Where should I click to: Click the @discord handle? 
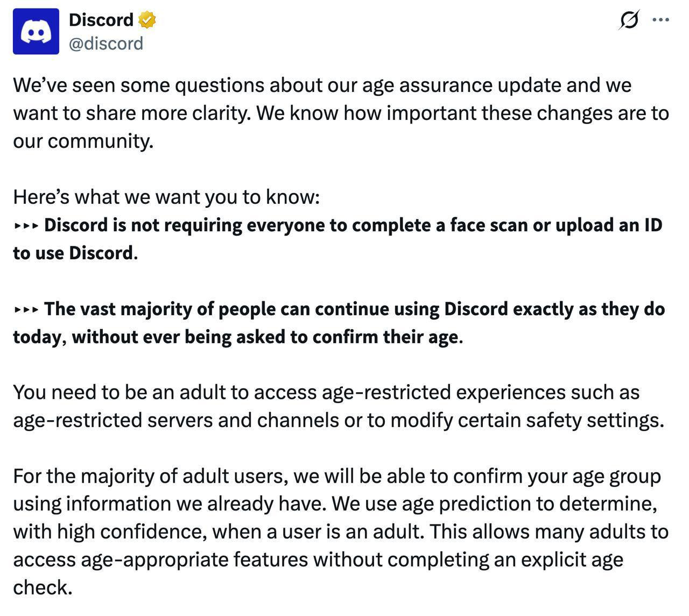[106, 43]
